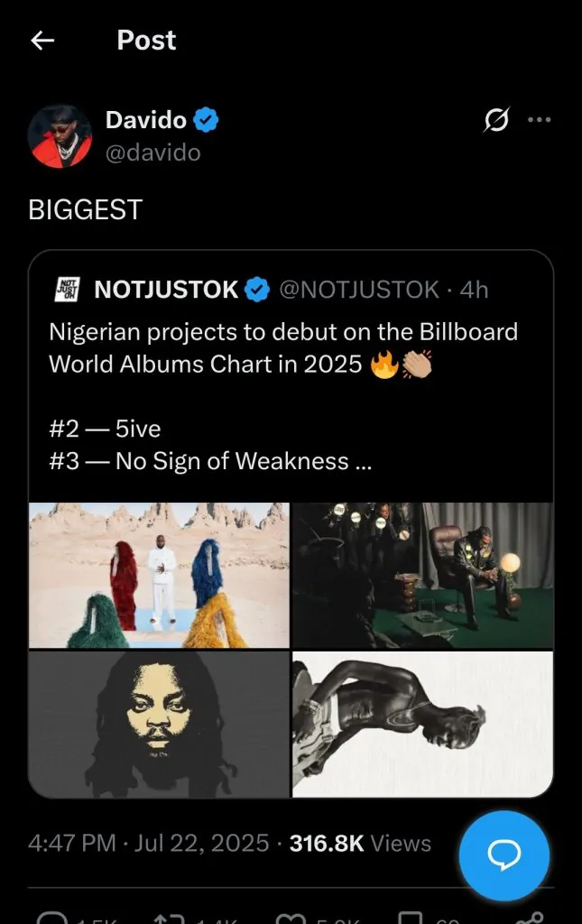Image resolution: width=582 pixels, height=924 pixels.
Task: Open the three-dot more options menu
Action: 539,119
